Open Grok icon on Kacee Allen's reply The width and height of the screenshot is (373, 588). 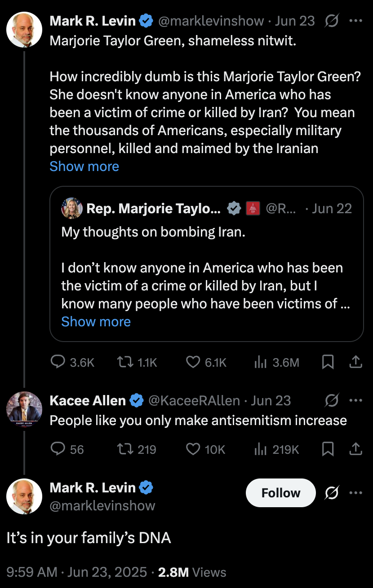(x=331, y=400)
